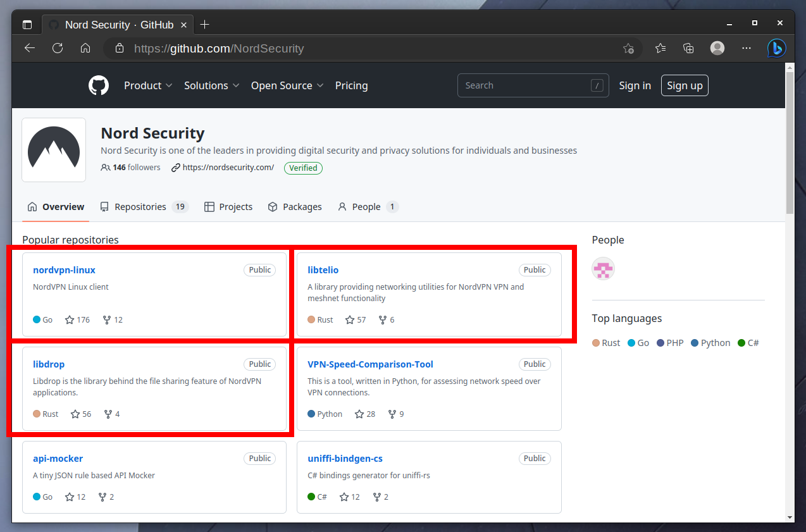Open the GitHub logo home link
The height and width of the screenshot is (532, 806).
click(x=99, y=85)
